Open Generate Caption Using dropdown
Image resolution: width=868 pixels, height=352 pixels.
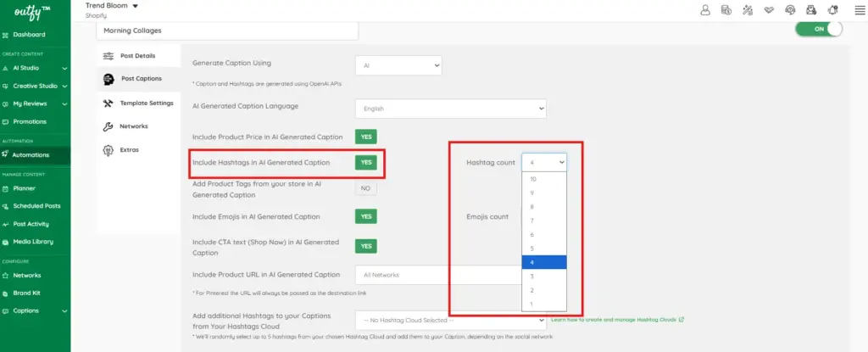pyautogui.click(x=398, y=65)
